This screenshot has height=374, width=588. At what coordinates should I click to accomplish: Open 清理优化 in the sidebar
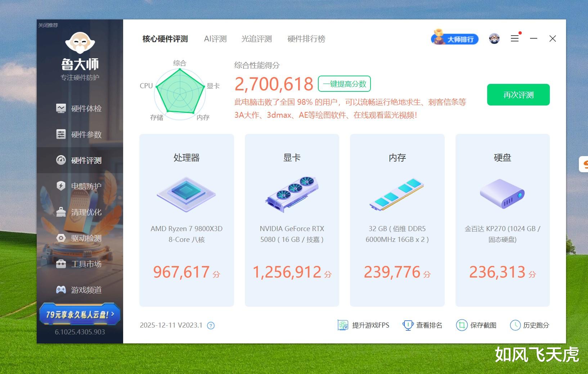80,212
